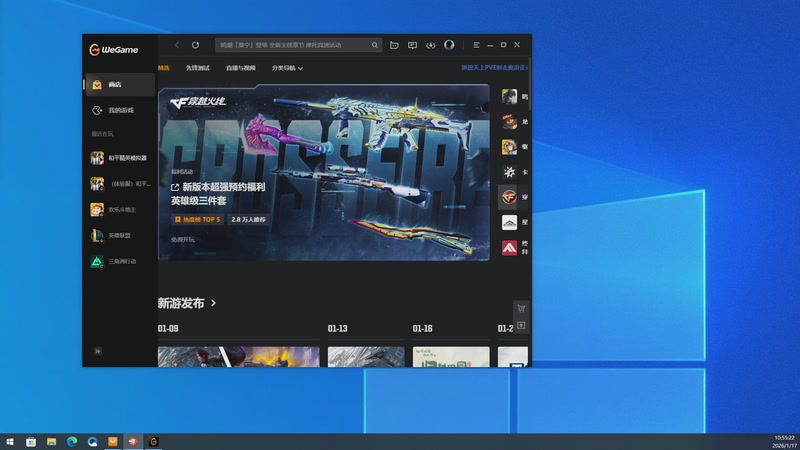
Task: Open the 新版本超强预约福利 banner link
Action: point(218,194)
